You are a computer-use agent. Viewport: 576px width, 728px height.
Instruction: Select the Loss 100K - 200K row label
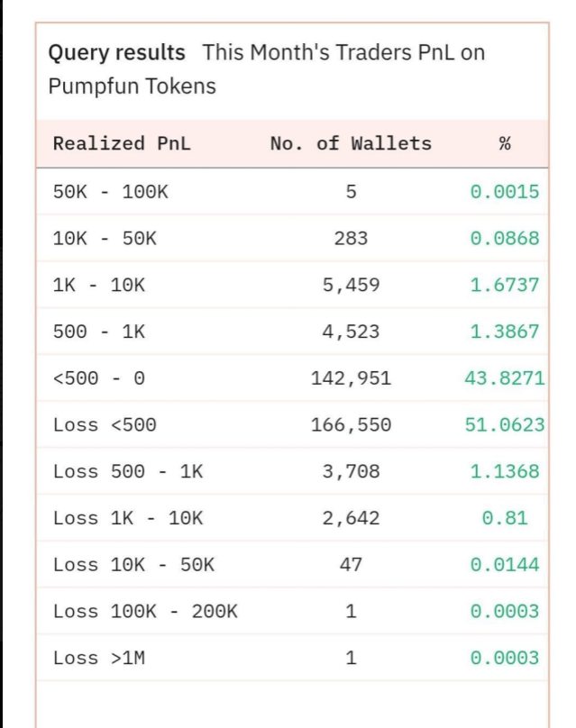pyautogui.click(x=145, y=612)
